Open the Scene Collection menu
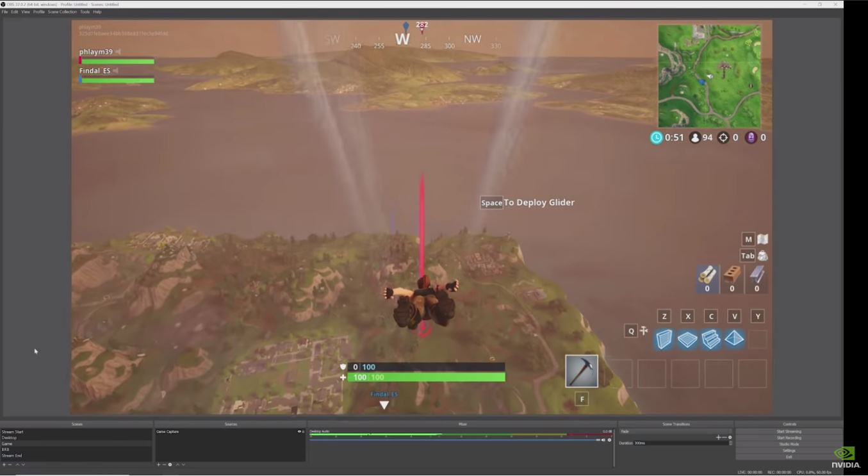Screen dimensions: 868x476 (62, 12)
